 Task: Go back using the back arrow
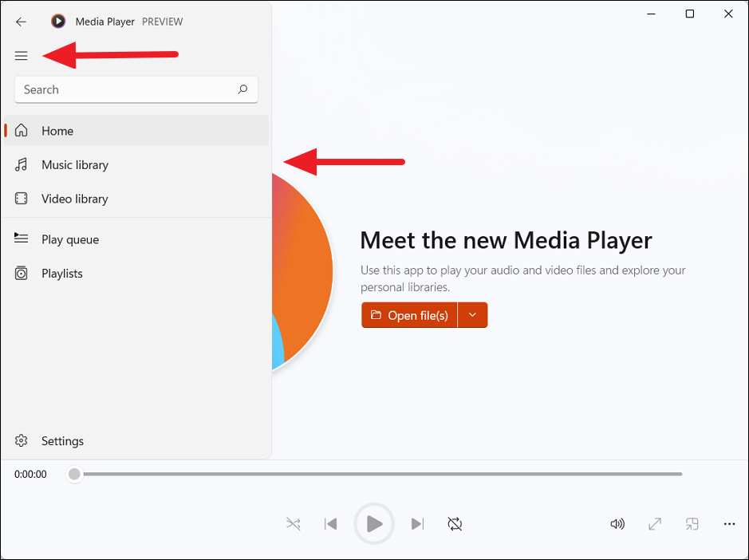click(x=21, y=22)
